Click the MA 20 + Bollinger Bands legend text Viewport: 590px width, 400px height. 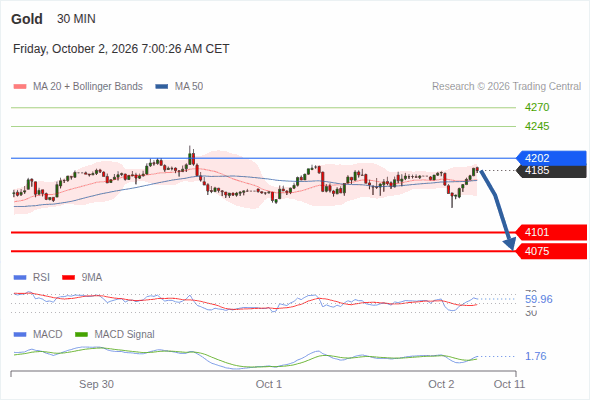coord(88,87)
